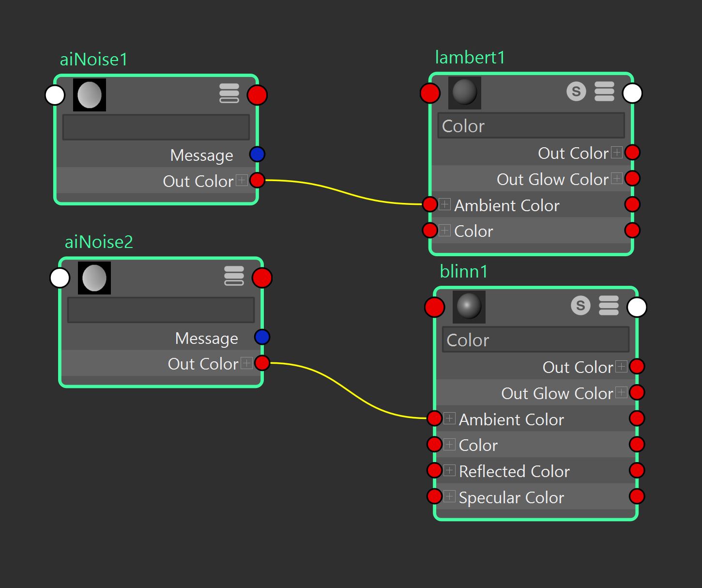Expand blinn1 Reflected Color plus

coord(449,470)
